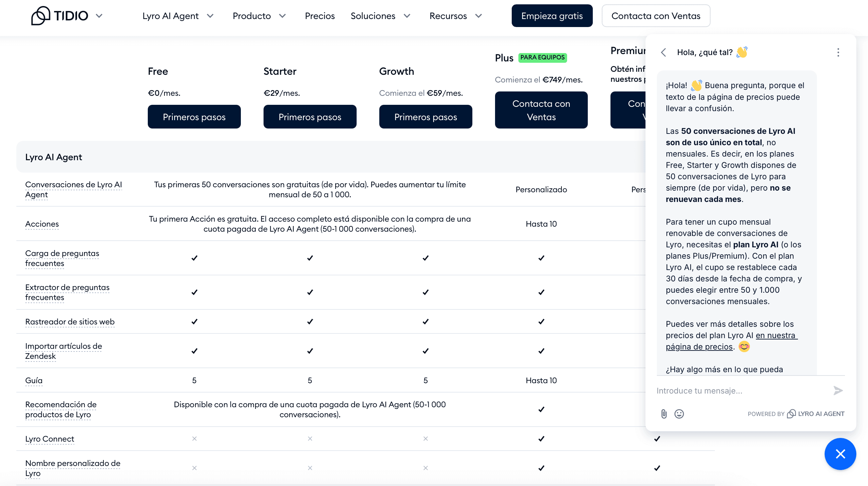Click Free X mark in Lyro Connect row
The width and height of the screenshot is (868, 486).
click(194, 439)
